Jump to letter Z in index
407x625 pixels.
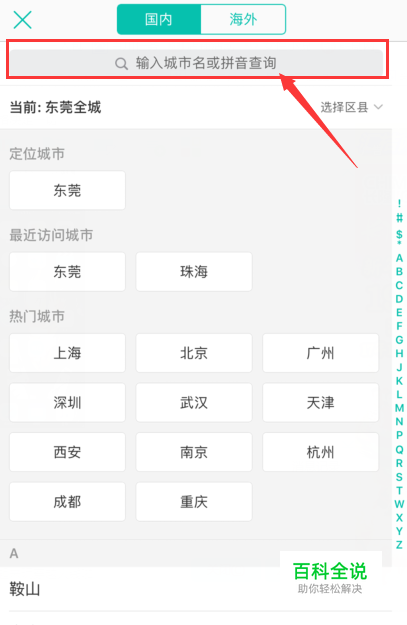pyautogui.click(x=399, y=544)
